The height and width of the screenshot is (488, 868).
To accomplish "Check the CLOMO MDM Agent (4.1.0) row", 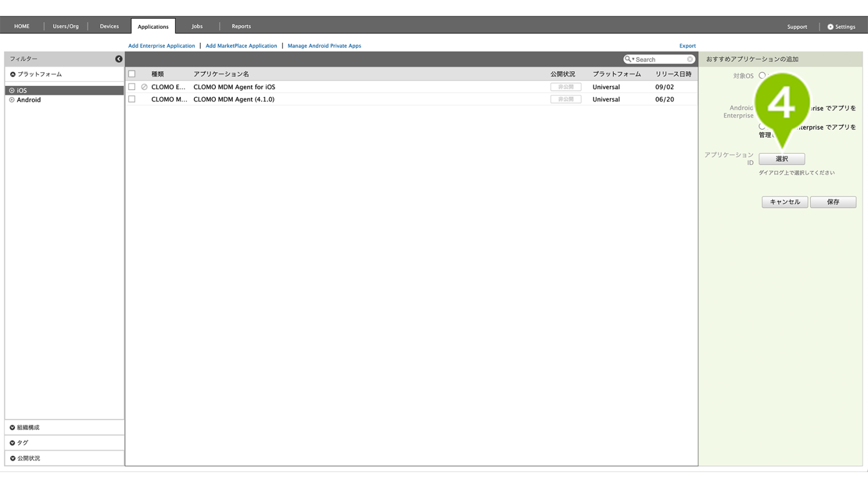I will coord(132,99).
